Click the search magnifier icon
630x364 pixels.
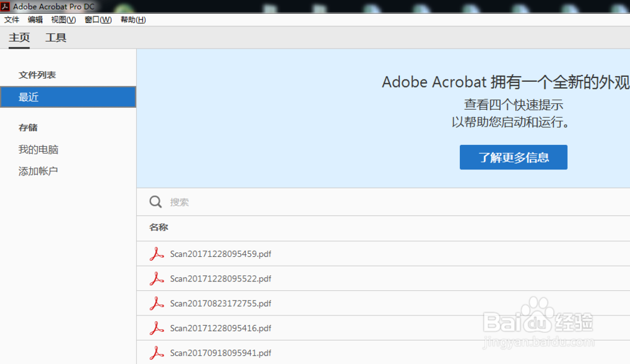tap(156, 202)
